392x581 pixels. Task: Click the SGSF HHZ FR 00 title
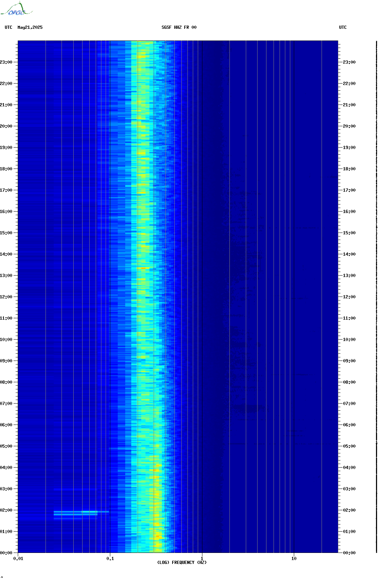tap(179, 27)
